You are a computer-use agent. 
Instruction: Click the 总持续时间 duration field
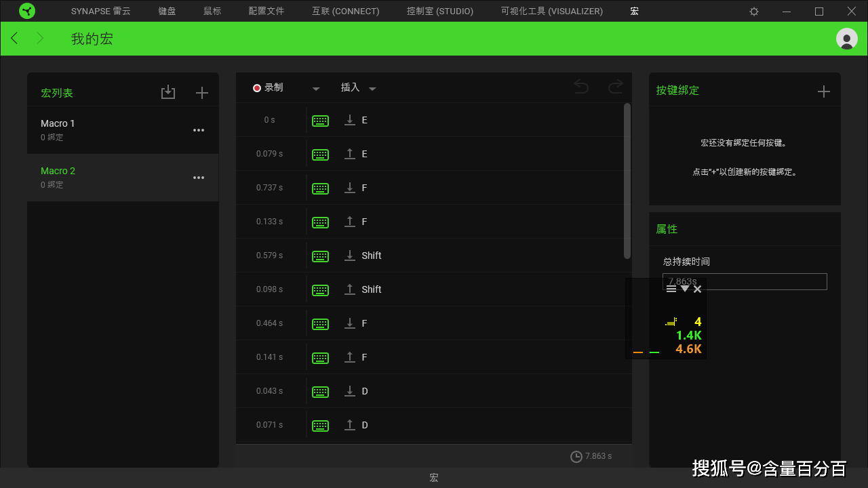point(745,281)
